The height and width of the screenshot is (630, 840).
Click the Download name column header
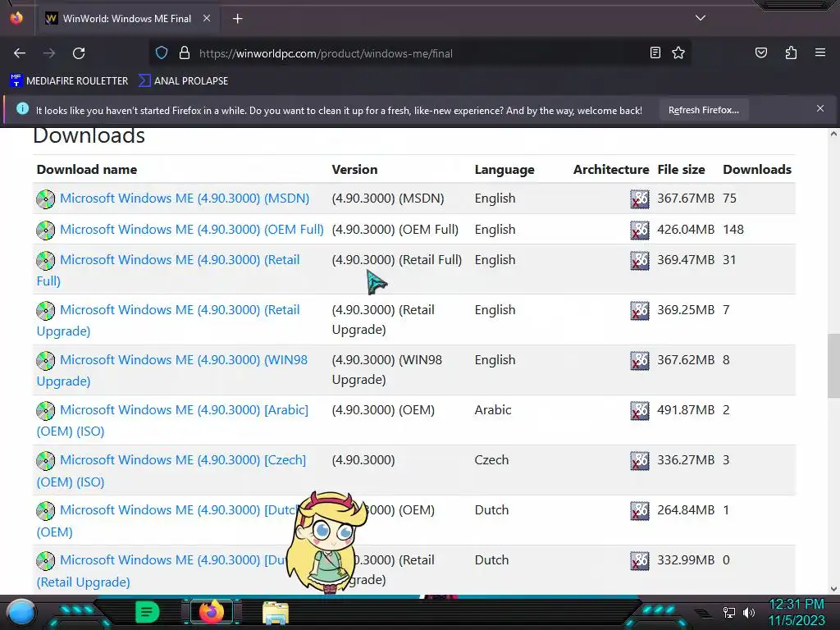click(87, 169)
